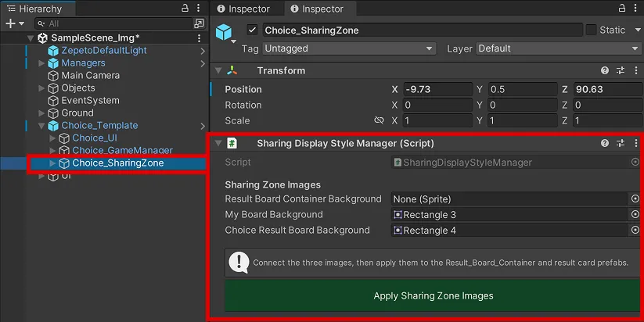Click the Sharing Display Style Manager script icon
Screen dimensions: 644x322
[x=232, y=143]
